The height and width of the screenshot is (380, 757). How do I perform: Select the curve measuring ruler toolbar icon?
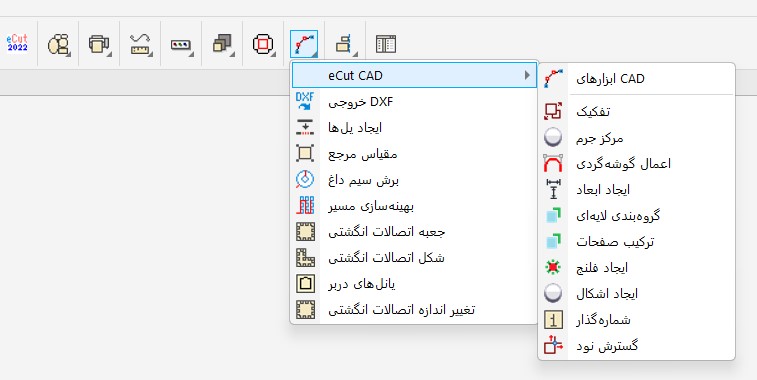point(140,44)
